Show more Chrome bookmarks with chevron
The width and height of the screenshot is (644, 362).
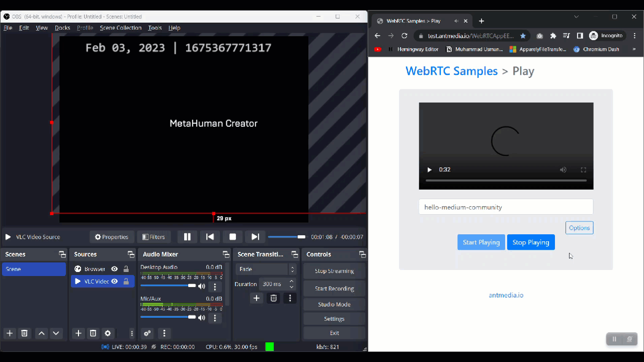point(634,49)
